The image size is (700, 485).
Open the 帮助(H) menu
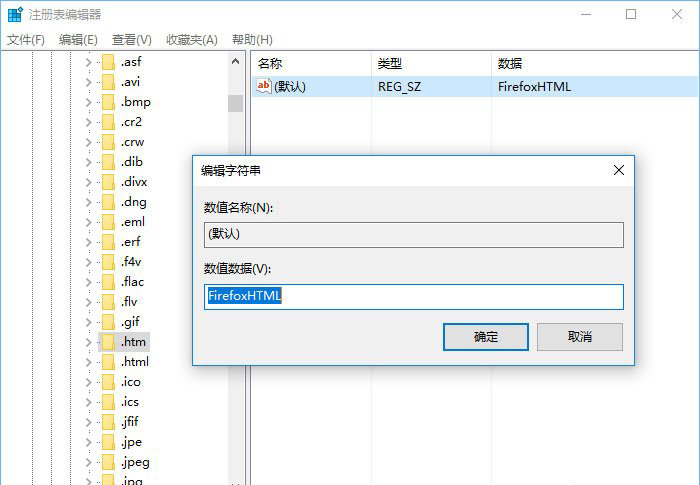[252, 40]
